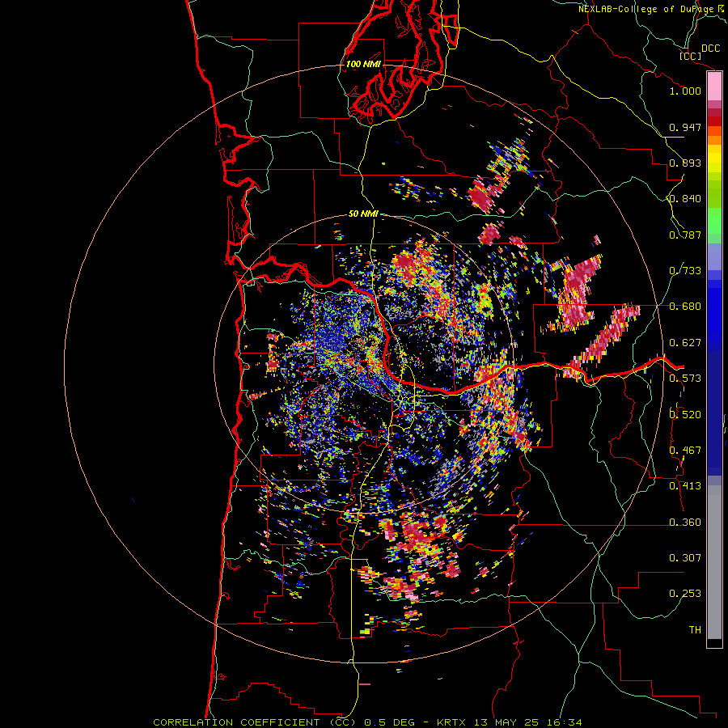Click the 0.253 scale value

685,594
